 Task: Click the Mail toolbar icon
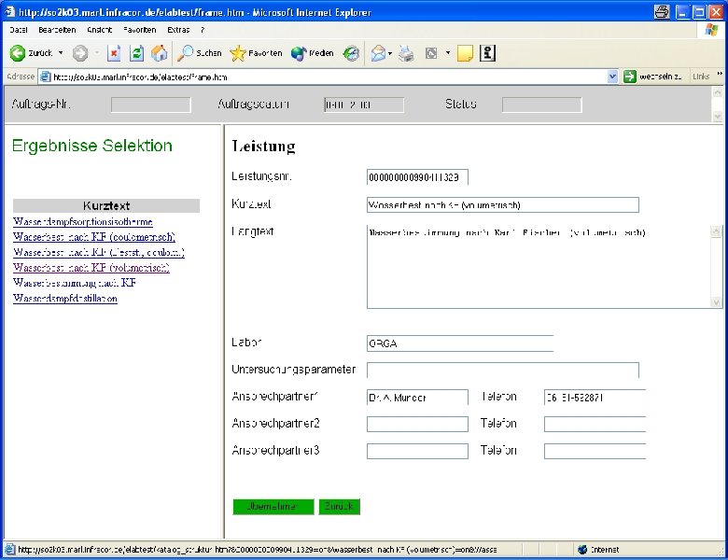(x=378, y=53)
